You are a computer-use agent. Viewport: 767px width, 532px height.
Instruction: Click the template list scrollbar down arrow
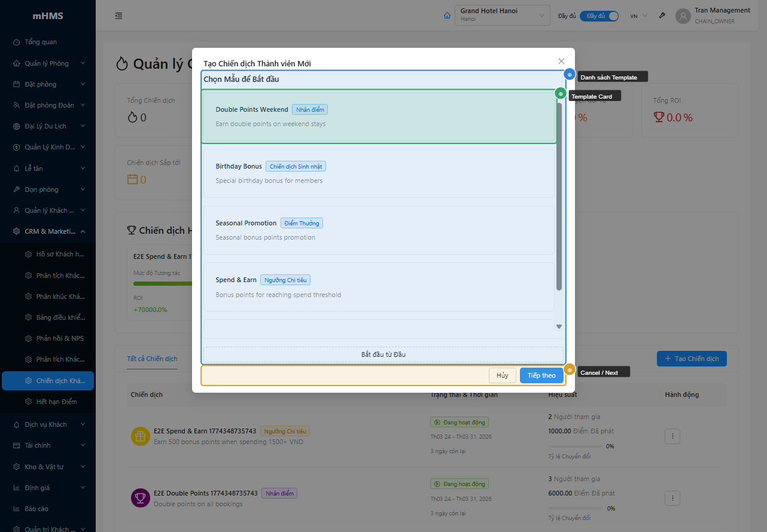559,326
